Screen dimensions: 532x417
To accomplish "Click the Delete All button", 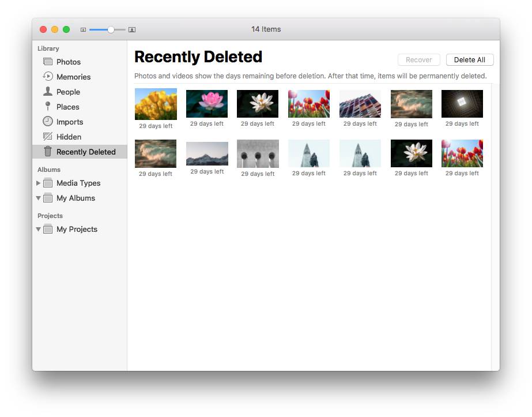I will [470, 59].
